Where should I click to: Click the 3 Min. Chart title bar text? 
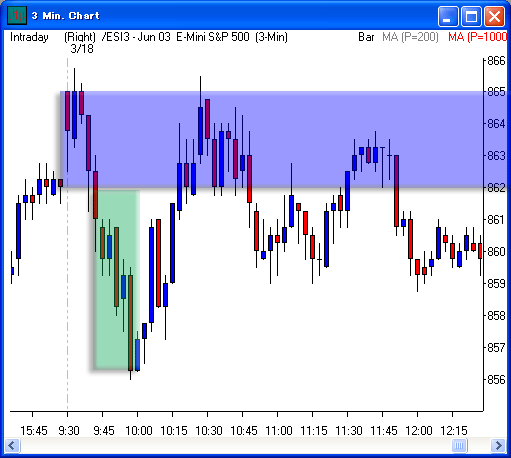66,16
